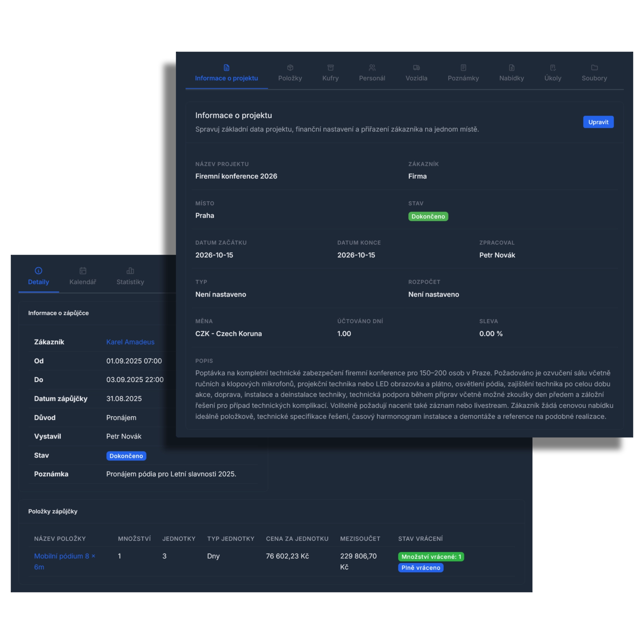The width and height of the screenshot is (644, 644).
Task: Click the Plně vráceno badge
Action: (420, 568)
